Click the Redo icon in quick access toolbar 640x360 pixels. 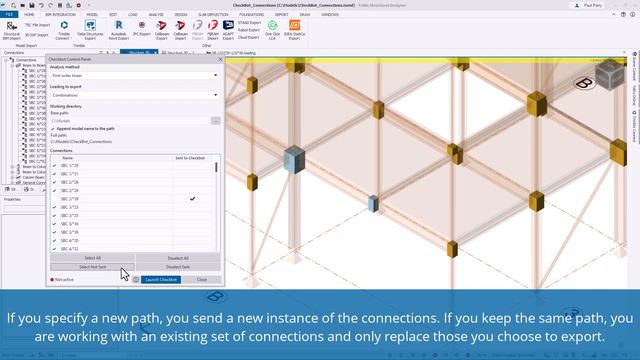(51, 5)
